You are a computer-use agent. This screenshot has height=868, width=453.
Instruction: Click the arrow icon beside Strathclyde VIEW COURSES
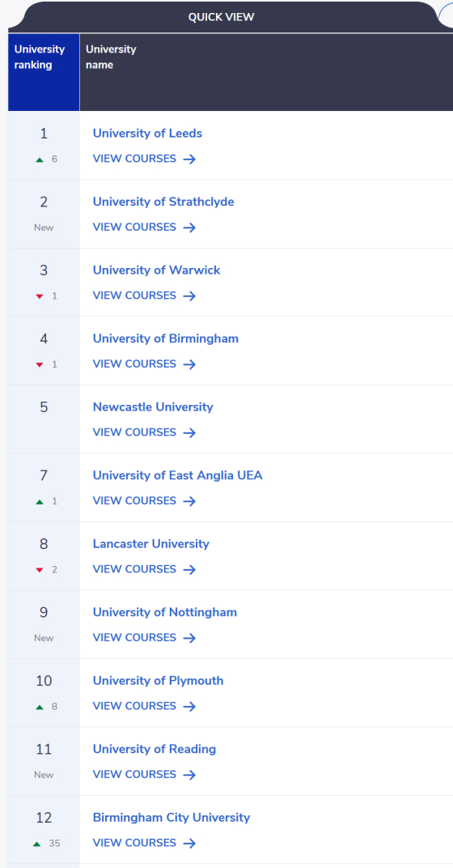189,228
